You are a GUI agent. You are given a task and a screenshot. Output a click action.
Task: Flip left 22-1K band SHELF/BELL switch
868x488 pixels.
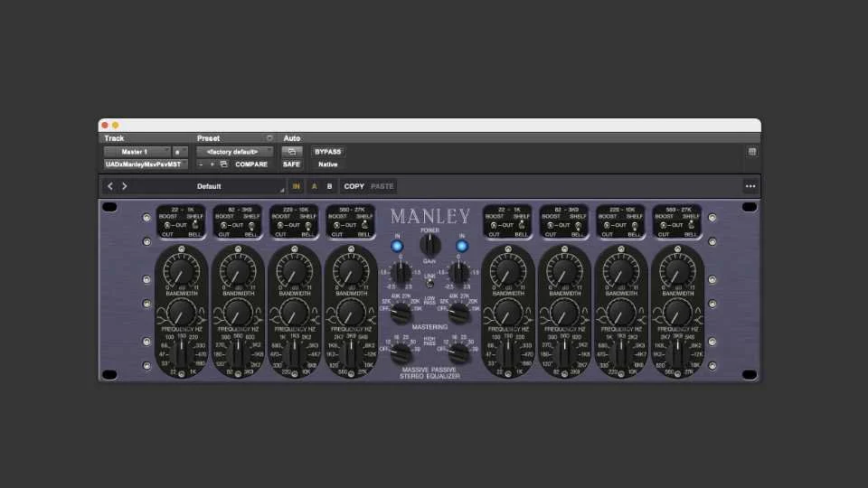[195, 225]
